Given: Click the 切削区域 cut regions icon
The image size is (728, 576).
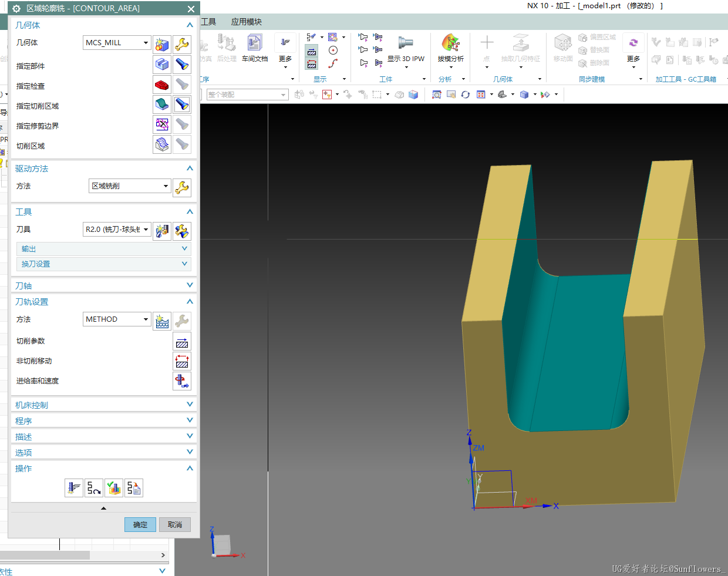Looking at the screenshot, I should [x=162, y=144].
